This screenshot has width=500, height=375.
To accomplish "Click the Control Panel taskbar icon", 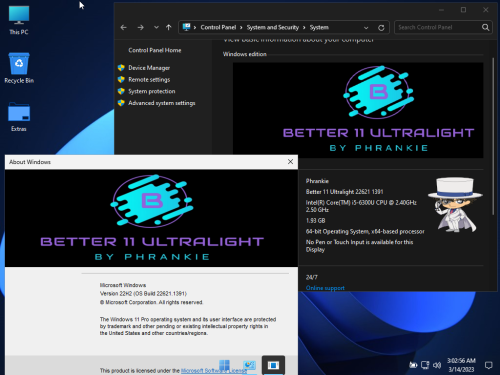I will 249,365.
